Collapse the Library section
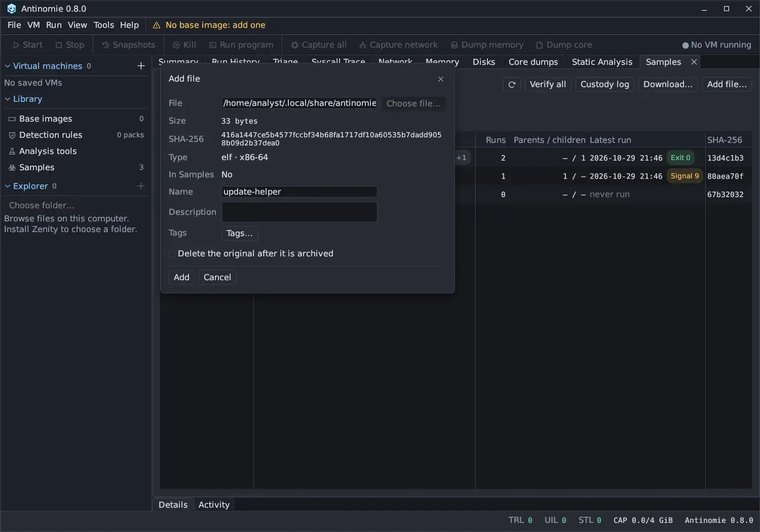The height and width of the screenshot is (532, 760). pos(8,99)
